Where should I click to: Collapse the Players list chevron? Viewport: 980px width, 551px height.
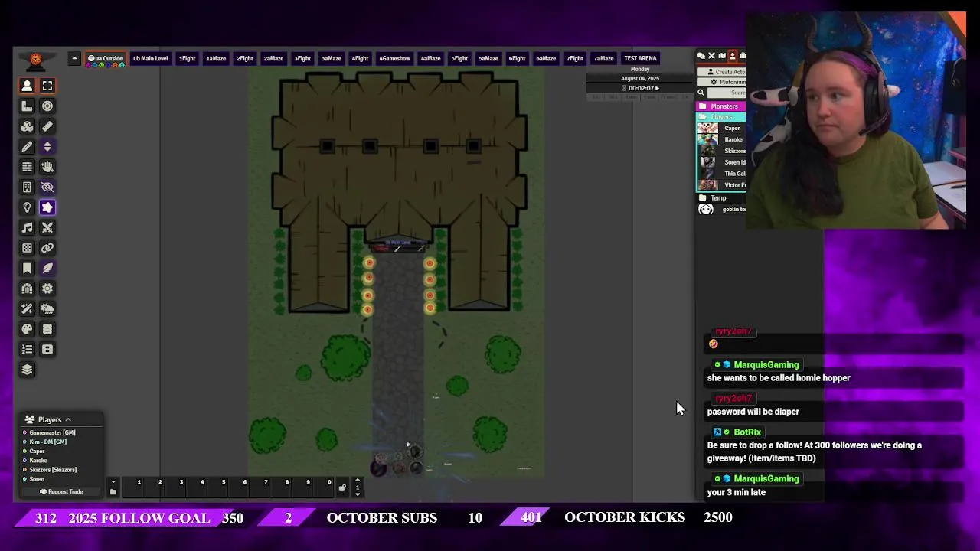click(67, 419)
